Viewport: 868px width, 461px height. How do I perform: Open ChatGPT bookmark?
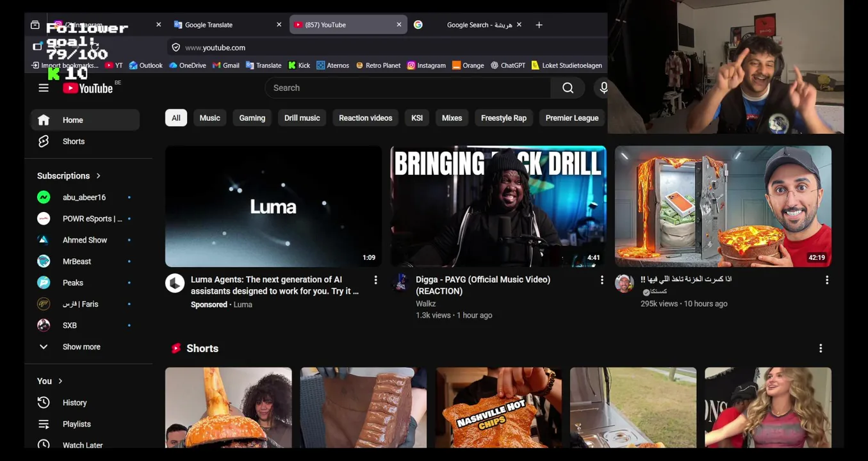[508, 65]
